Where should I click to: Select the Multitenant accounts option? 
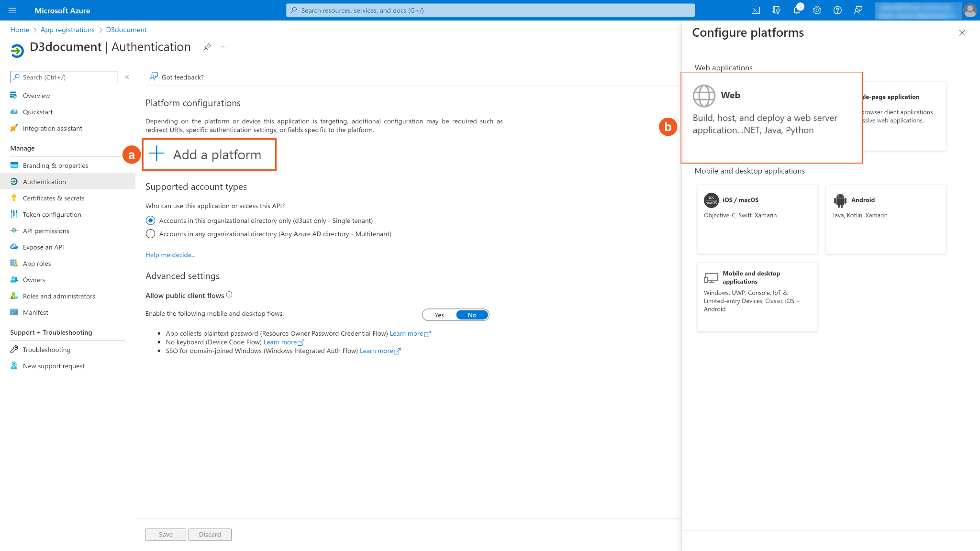[x=151, y=234]
